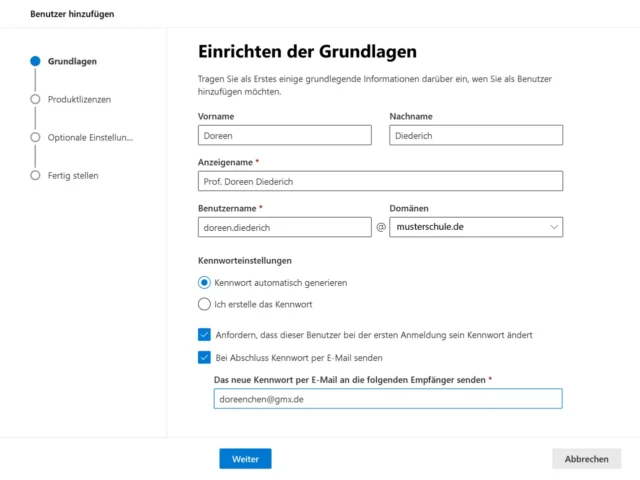This screenshot has height=480, width=640.
Task: Click the Nachname field containing Diederich
Action: 476,135
